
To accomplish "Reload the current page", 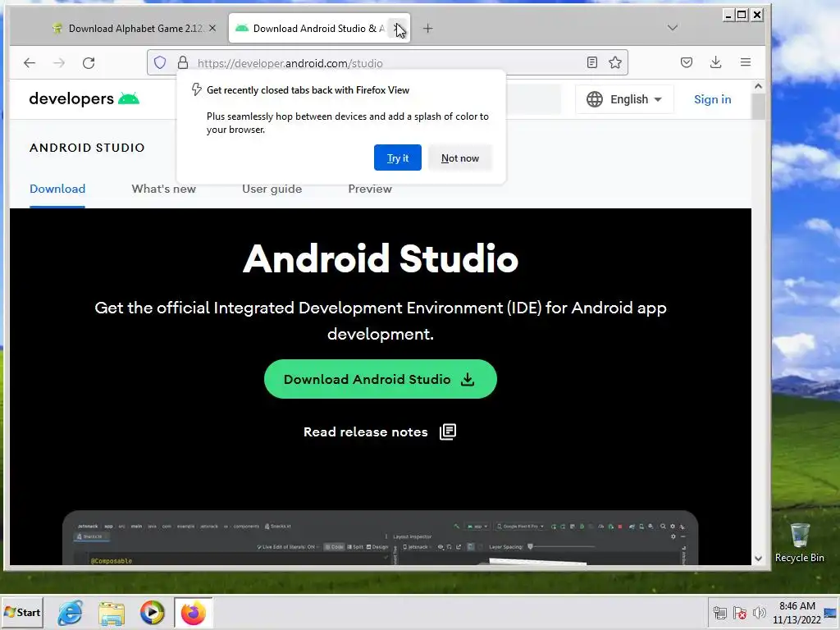I will [89, 62].
